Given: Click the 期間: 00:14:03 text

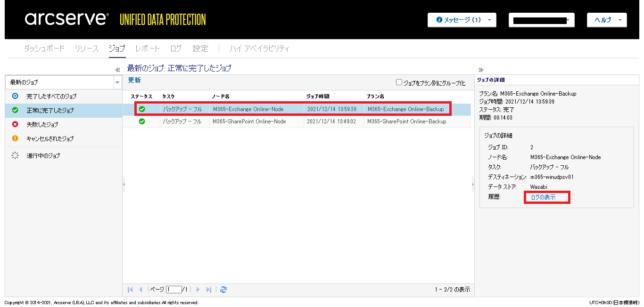Looking at the screenshot, I should [495, 118].
